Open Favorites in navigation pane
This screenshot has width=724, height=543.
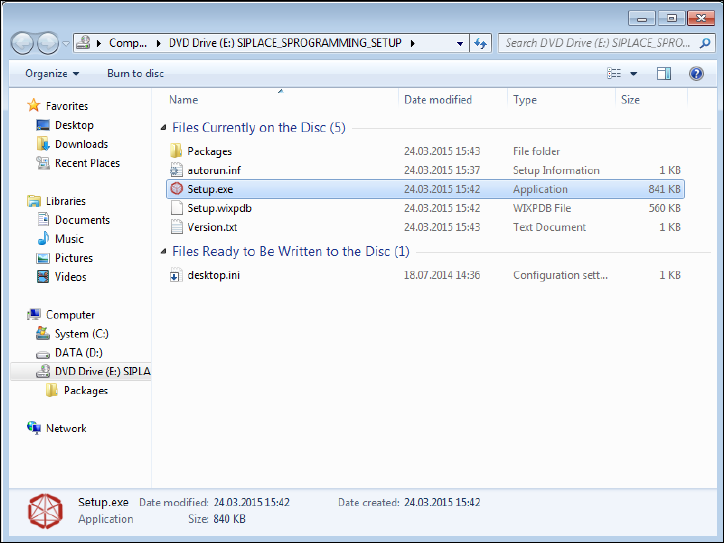click(x=67, y=106)
